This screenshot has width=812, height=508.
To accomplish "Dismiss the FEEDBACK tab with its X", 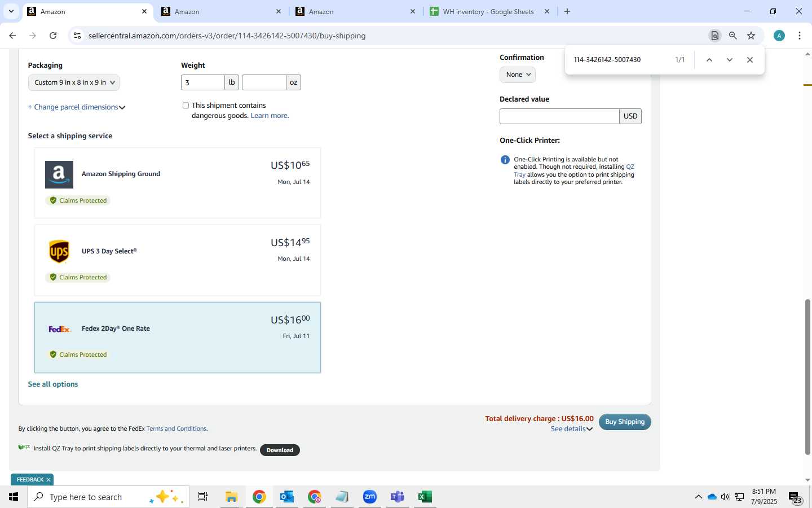I will coord(48,480).
